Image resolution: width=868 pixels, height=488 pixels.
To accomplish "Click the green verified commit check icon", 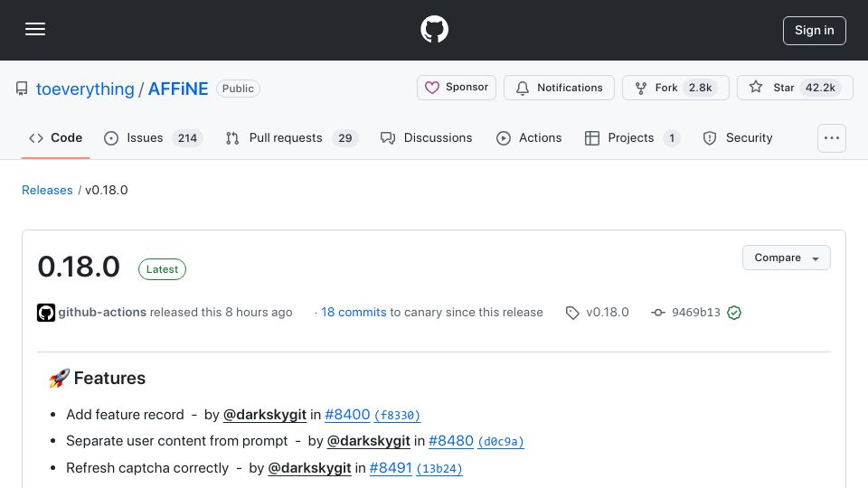I will click(x=734, y=313).
